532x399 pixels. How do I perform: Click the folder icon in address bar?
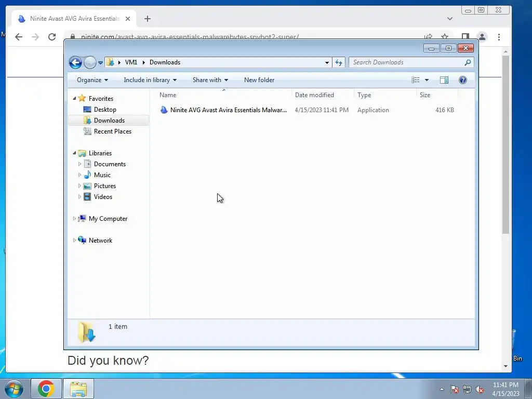pos(110,62)
